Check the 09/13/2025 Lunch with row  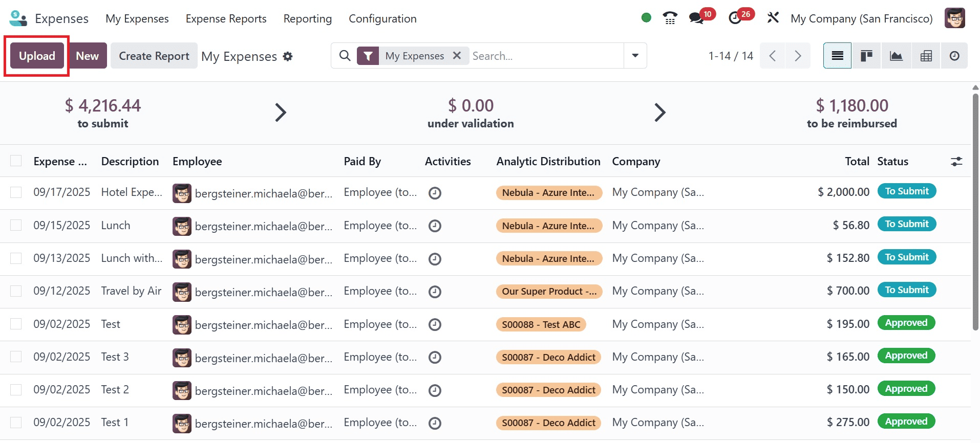(x=16, y=258)
